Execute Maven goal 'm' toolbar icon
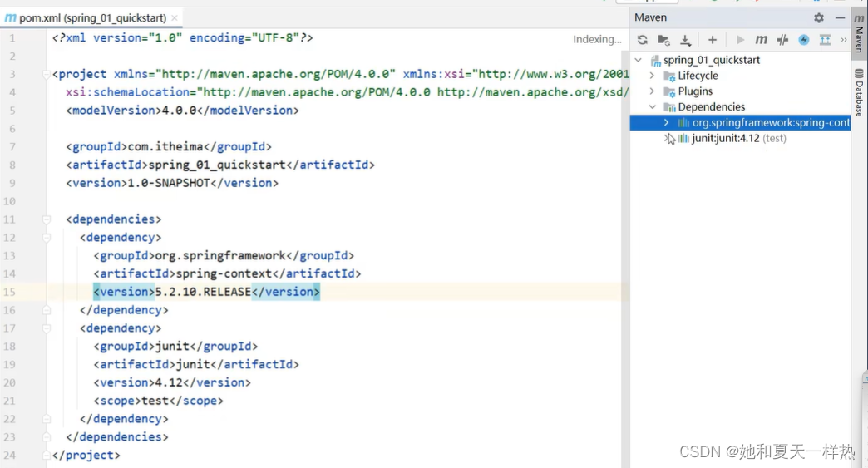868x468 pixels. click(x=761, y=40)
